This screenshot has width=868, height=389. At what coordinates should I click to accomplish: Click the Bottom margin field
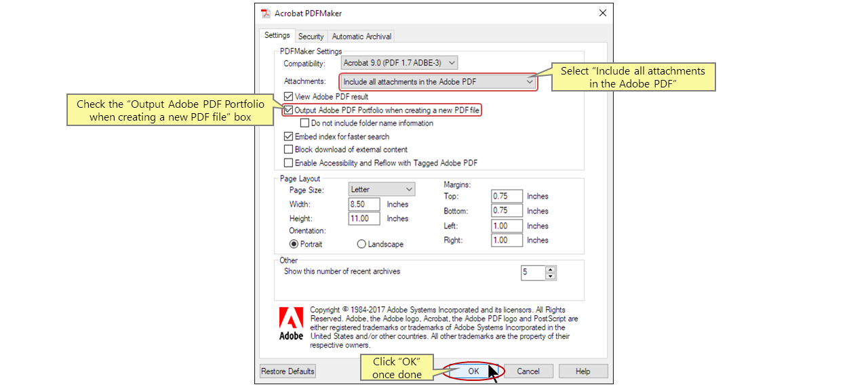[x=507, y=211]
